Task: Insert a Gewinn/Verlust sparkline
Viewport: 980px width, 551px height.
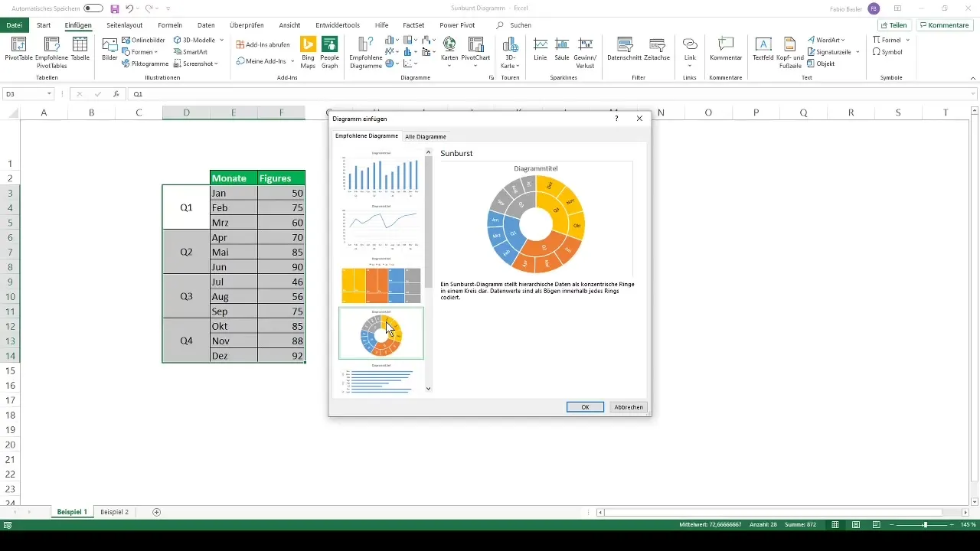Action: (586, 52)
